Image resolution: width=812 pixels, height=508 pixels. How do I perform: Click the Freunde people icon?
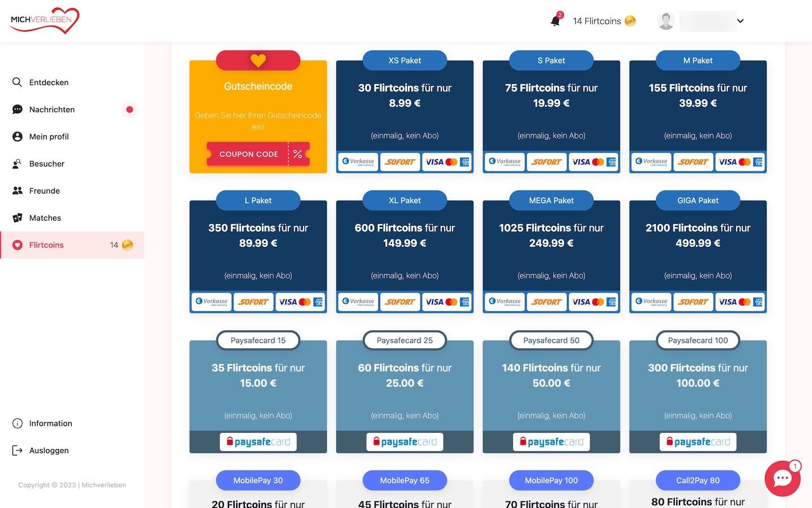point(17,191)
